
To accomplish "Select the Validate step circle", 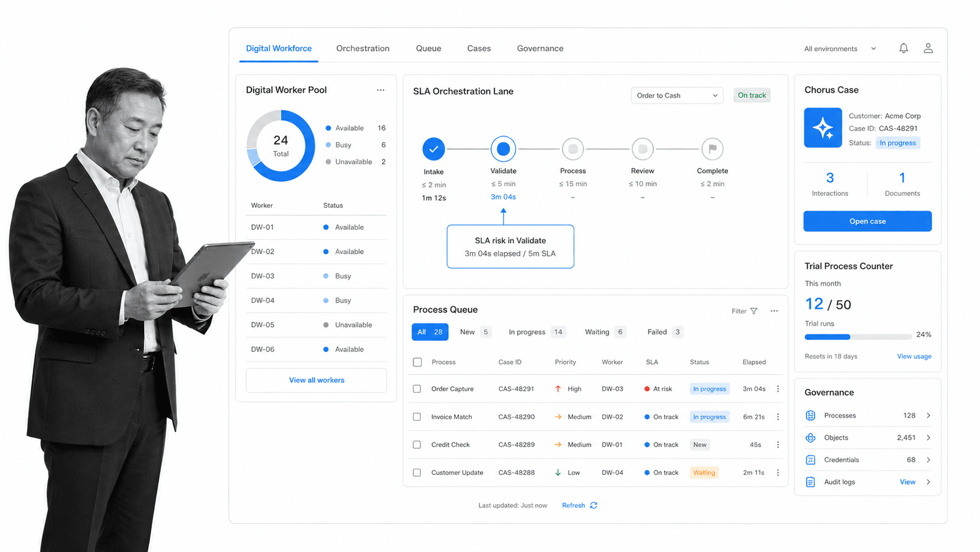I will [503, 149].
